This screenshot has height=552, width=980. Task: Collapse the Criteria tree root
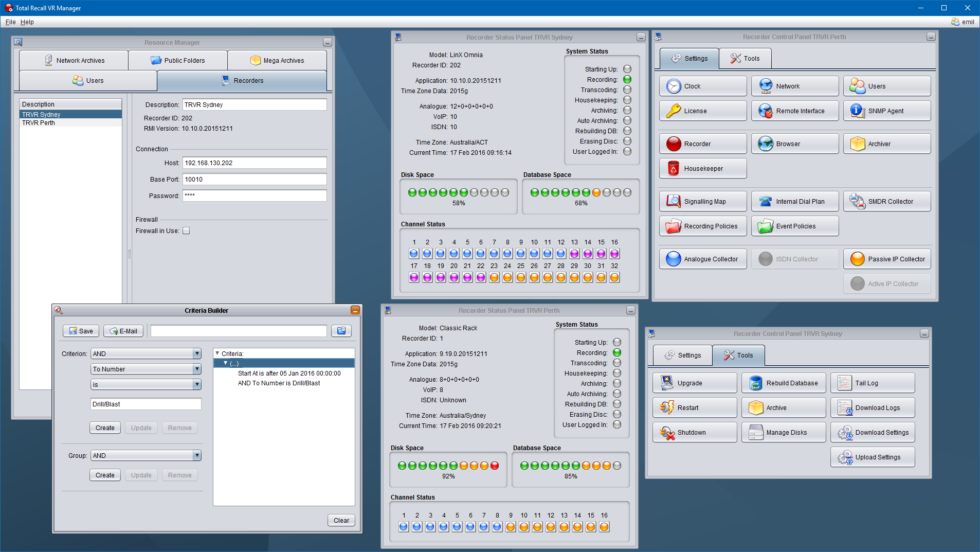coord(217,353)
